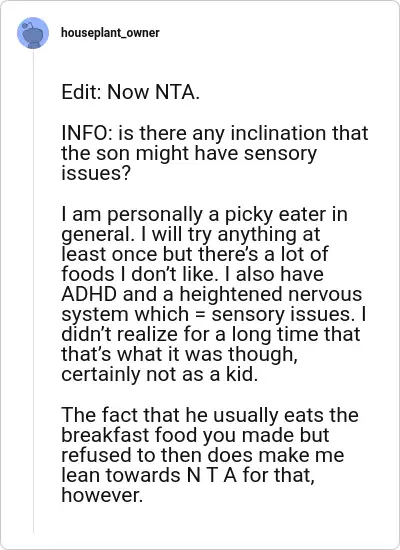The height and width of the screenshot is (550, 400).
Task: Select the line 'certainly not as a kid.'
Action: (x=160, y=374)
